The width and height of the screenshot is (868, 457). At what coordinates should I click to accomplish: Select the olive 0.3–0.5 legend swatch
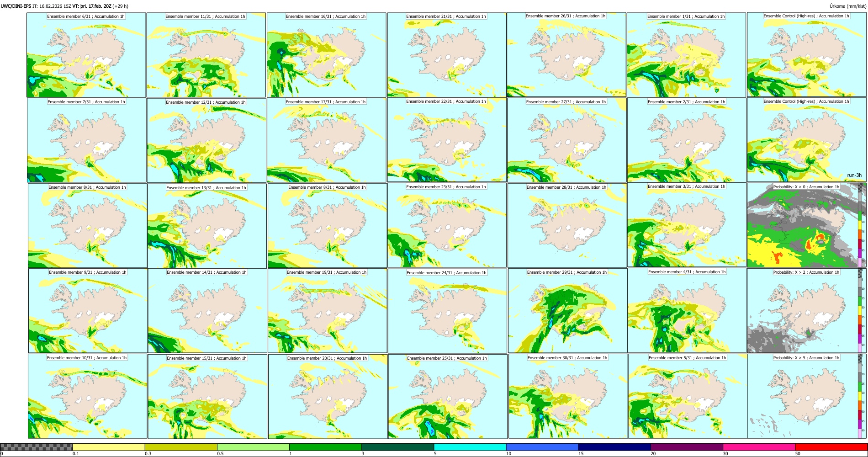[181, 447]
